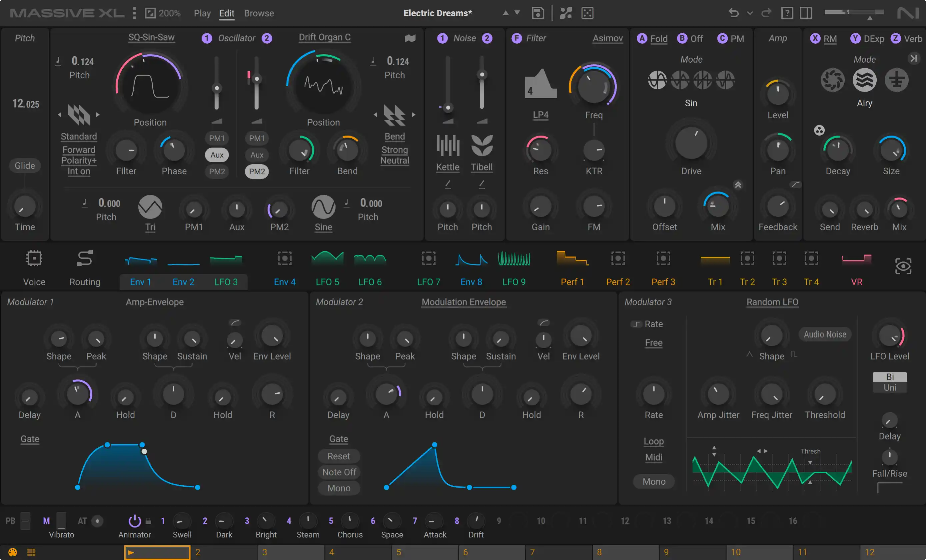Select the first Sin fold mode icon
Screen dimensions: 926x560
pyautogui.click(x=657, y=80)
